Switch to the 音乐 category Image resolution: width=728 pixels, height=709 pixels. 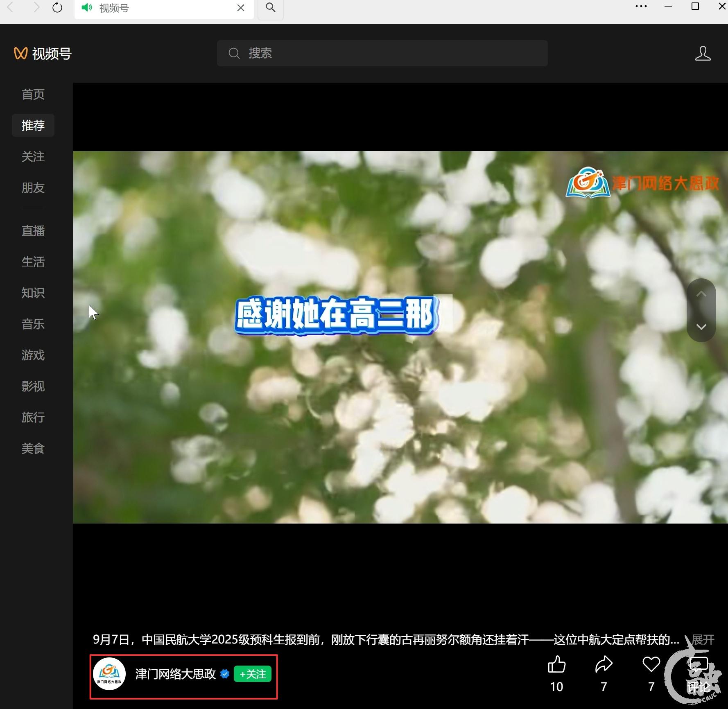[x=33, y=324]
